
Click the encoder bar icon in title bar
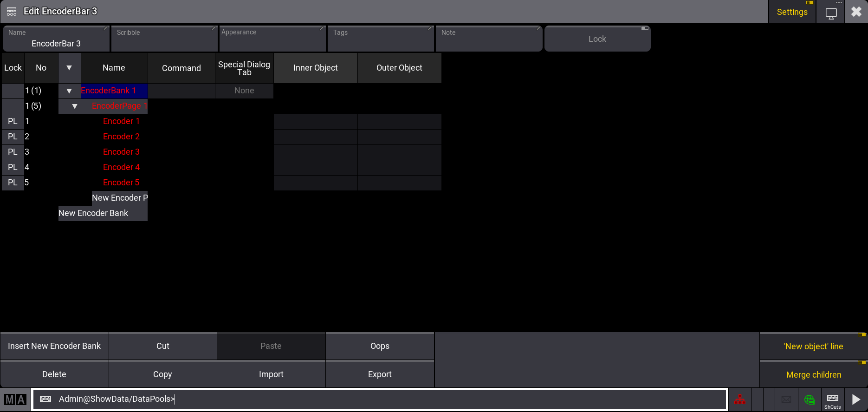(x=12, y=12)
